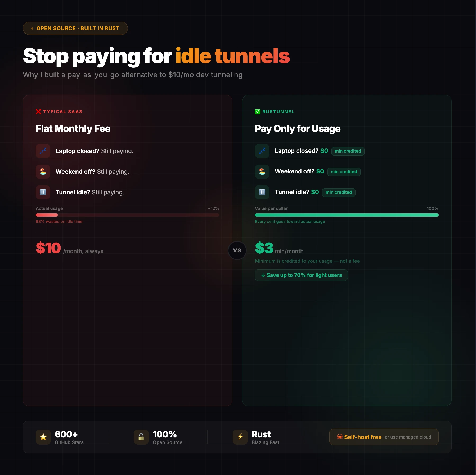Click the sleeping Zzz icon under Typical SaaS
This screenshot has height=475, width=476.
point(43,151)
